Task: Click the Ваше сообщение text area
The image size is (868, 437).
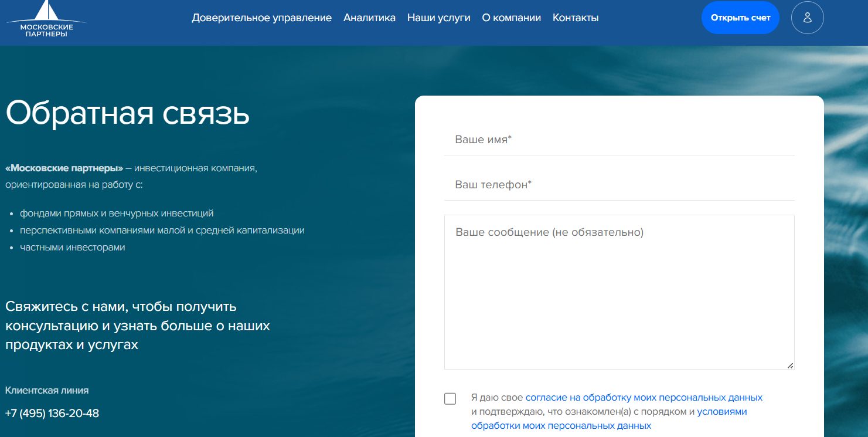Action: [x=619, y=292]
